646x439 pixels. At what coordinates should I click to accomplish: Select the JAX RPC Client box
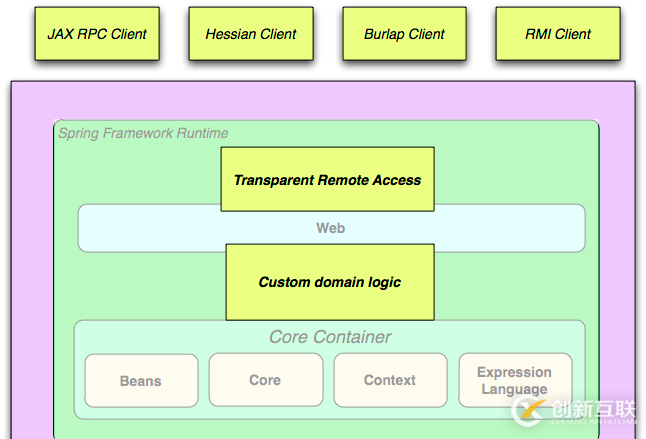tap(97, 34)
